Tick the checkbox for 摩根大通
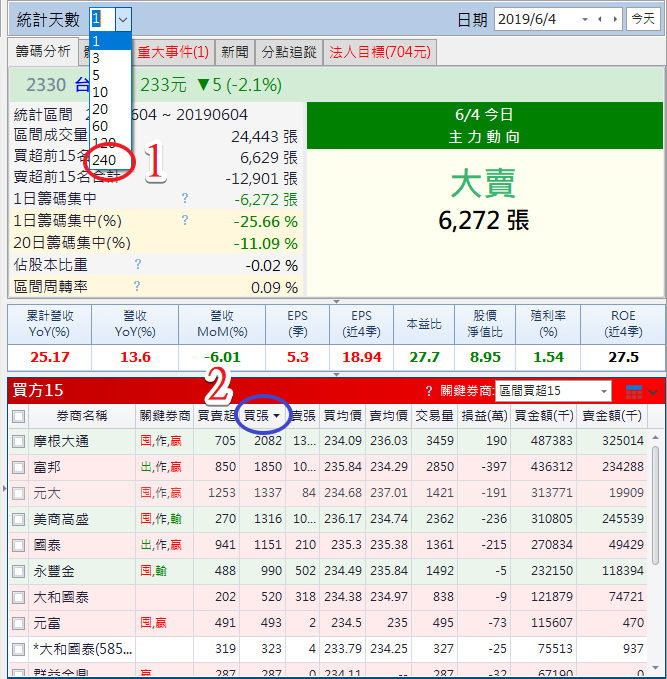Viewport: 667px width, 679px height. coord(18,441)
